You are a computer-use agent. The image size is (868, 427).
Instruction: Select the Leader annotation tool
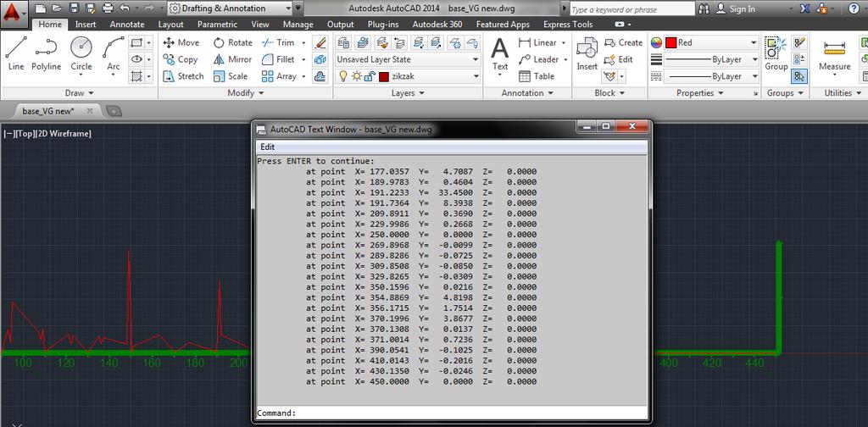pos(538,59)
